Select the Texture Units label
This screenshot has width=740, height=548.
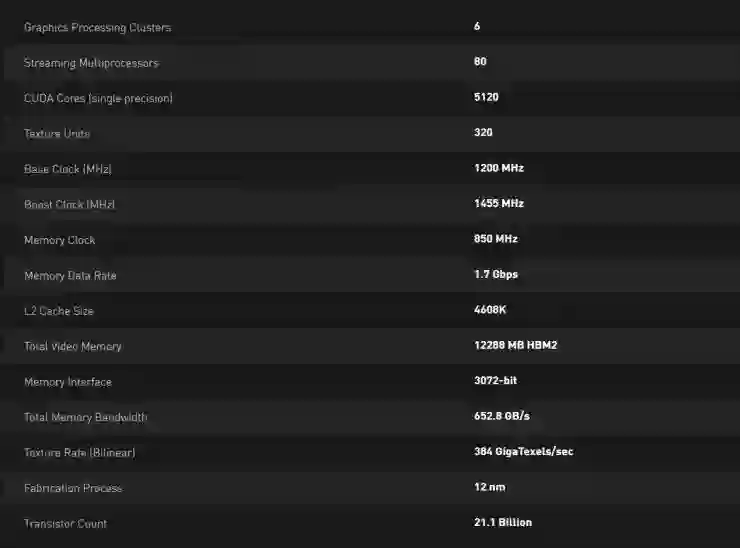pyautogui.click(x=57, y=134)
